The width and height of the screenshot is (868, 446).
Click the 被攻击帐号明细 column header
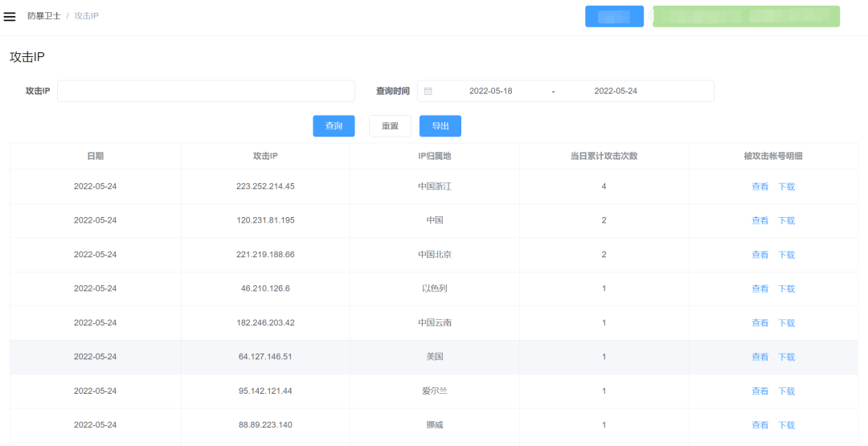click(773, 156)
